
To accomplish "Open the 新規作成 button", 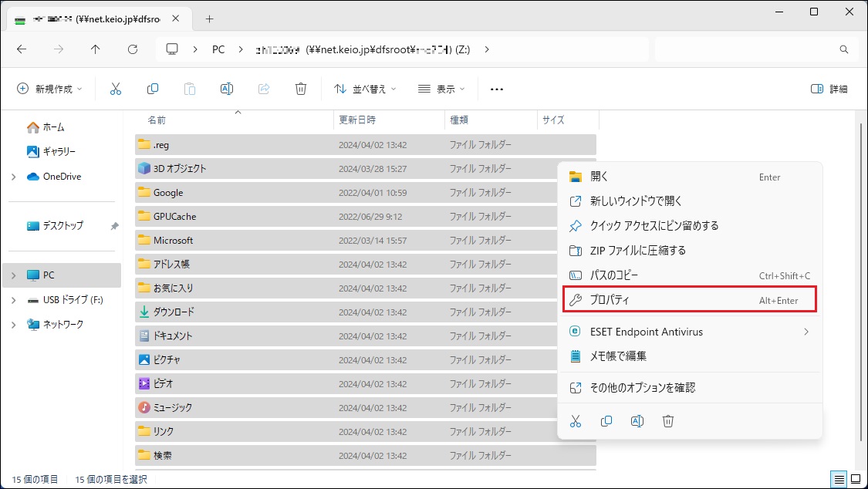I will [49, 89].
